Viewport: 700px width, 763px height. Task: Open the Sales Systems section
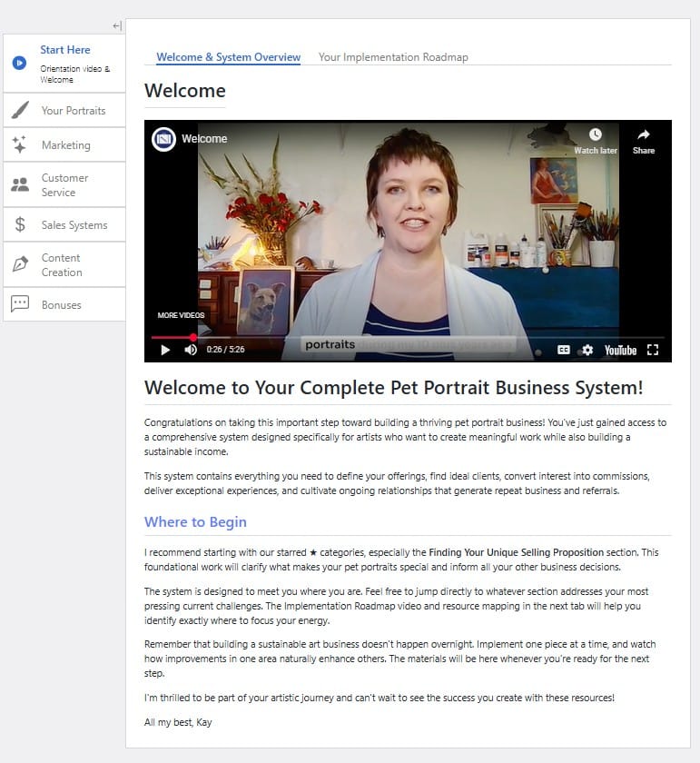point(64,225)
